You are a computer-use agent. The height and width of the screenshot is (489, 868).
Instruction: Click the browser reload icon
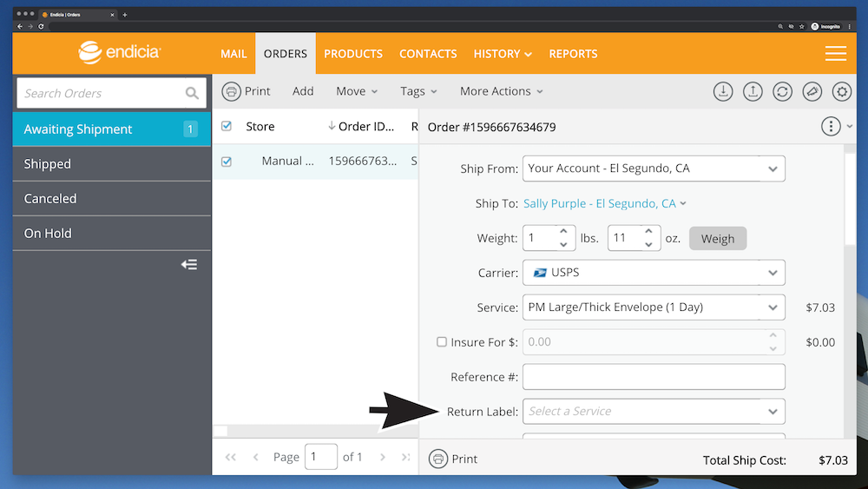point(41,26)
